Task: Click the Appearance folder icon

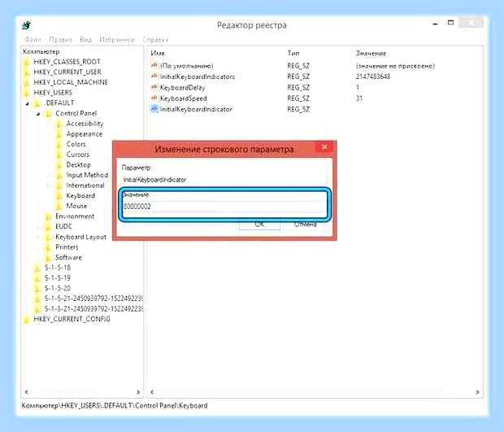Action: coord(59,134)
